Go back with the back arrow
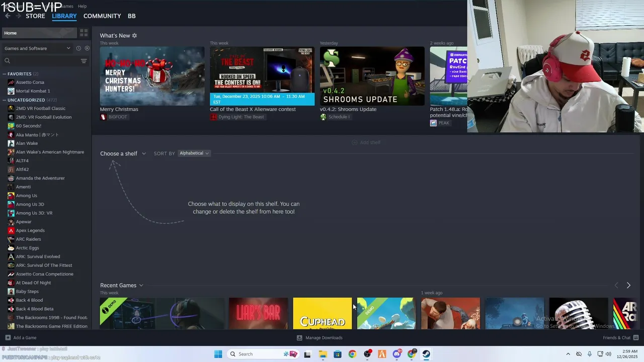The image size is (644, 362). click(x=7, y=16)
